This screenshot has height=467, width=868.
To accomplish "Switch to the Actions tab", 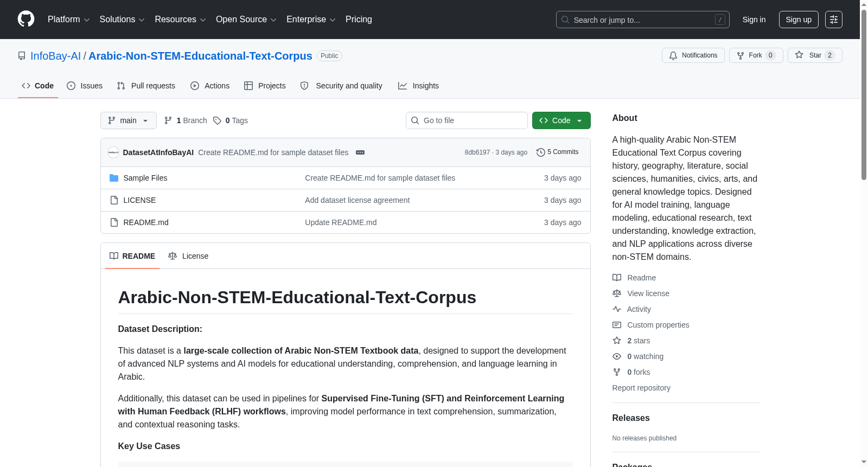I will 210,86.
